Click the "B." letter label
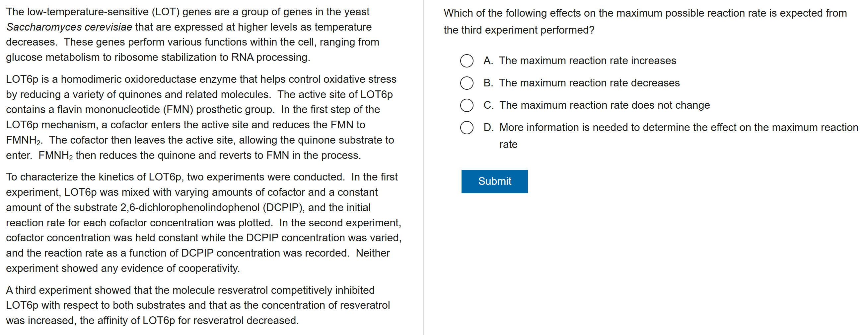The image size is (868, 335). click(488, 83)
